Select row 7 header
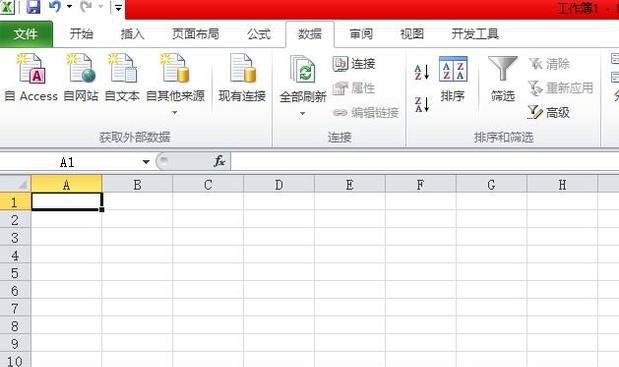This screenshot has width=619, height=367. [x=15, y=308]
